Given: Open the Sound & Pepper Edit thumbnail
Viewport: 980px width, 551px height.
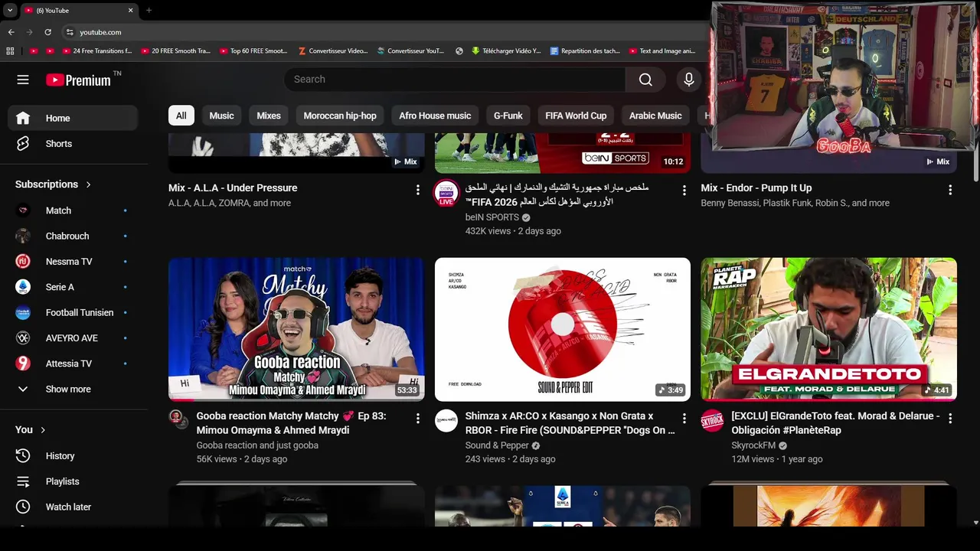Looking at the screenshot, I should click(x=563, y=329).
